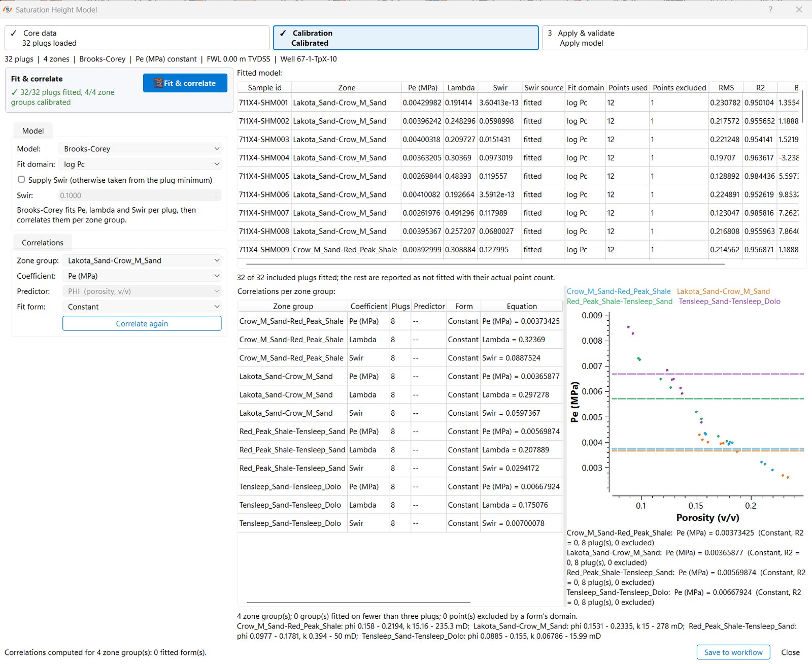Click Lambda value 0.30369 cell
The width and height of the screenshot is (812, 664).
coord(461,158)
